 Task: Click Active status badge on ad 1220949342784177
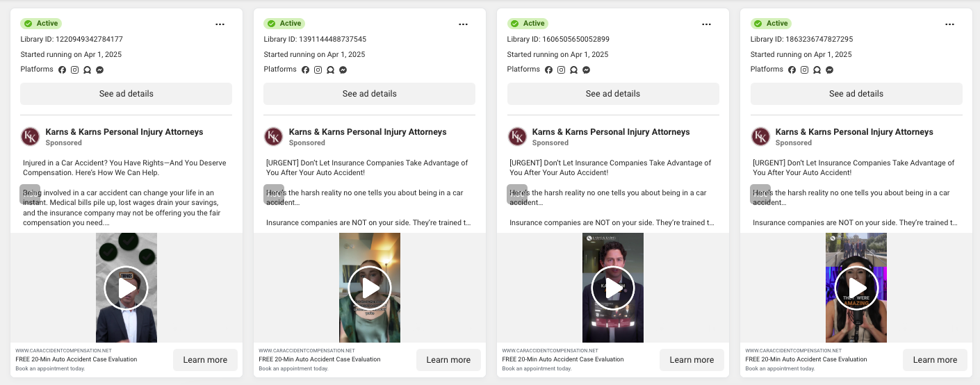(x=41, y=24)
